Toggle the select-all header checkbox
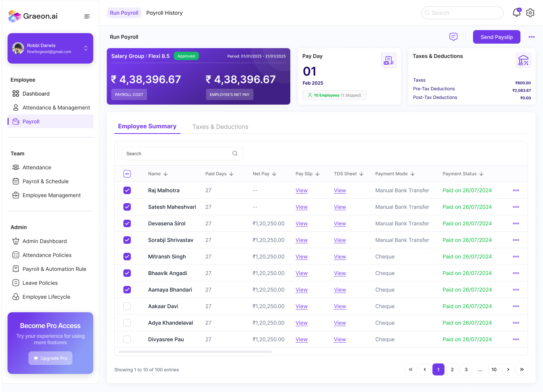Image resolution: width=543 pixels, height=392 pixels. click(127, 174)
